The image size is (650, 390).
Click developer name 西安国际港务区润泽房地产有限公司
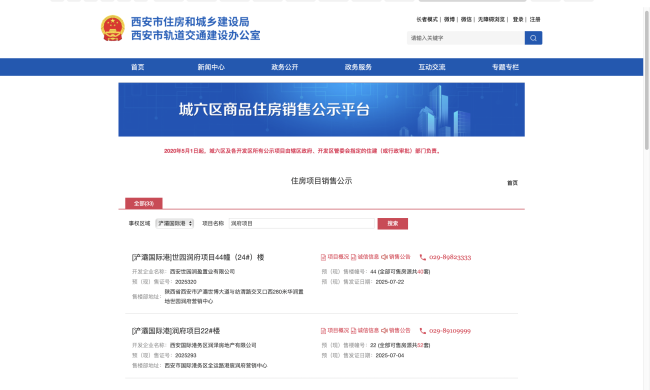pos(213,345)
